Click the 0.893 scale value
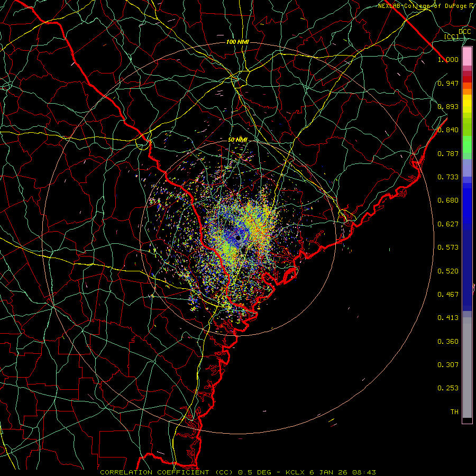 pyautogui.click(x=448, y=106)
